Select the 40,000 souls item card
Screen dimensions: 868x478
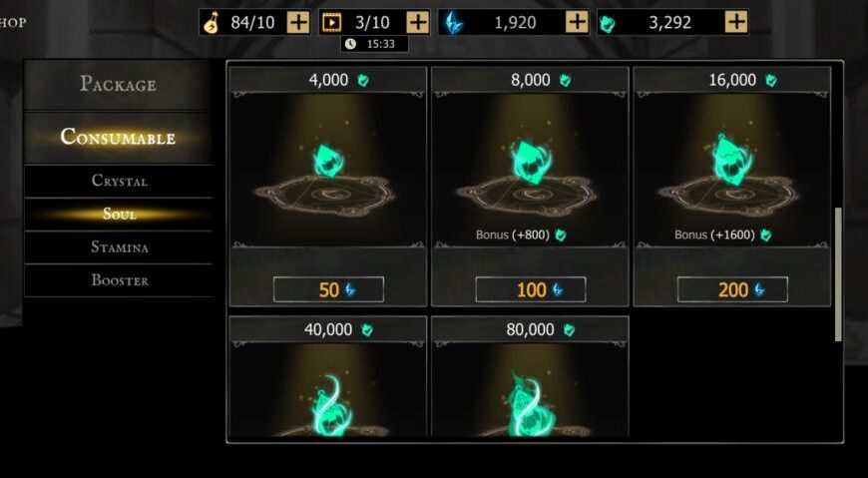click(x=328, y=376)
